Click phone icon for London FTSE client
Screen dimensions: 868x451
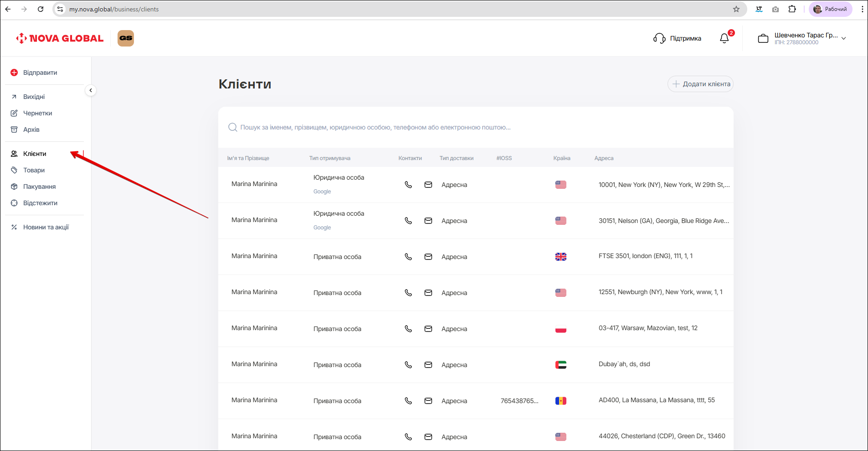coord(408,257)
